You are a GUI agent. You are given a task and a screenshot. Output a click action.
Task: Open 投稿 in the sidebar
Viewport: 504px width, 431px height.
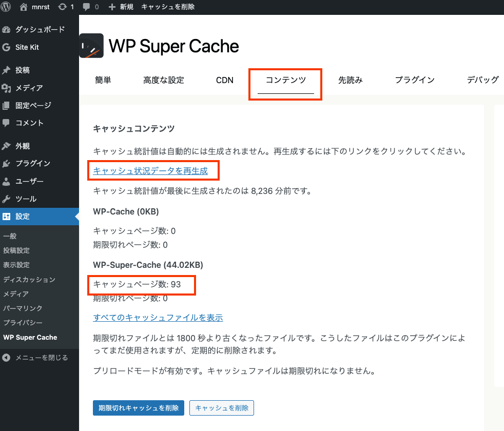(x=23, y=70)
